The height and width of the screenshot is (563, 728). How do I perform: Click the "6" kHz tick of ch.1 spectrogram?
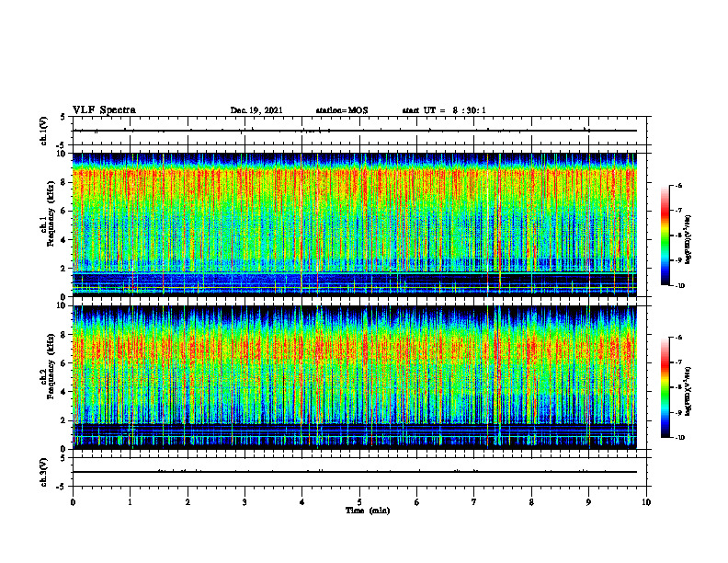(64, 211)
